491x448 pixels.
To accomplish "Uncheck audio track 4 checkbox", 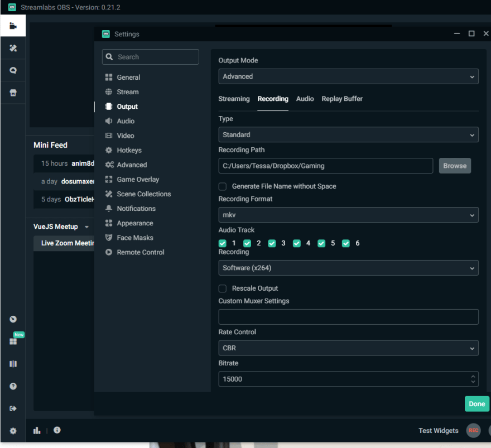I will tap(296, 243).
